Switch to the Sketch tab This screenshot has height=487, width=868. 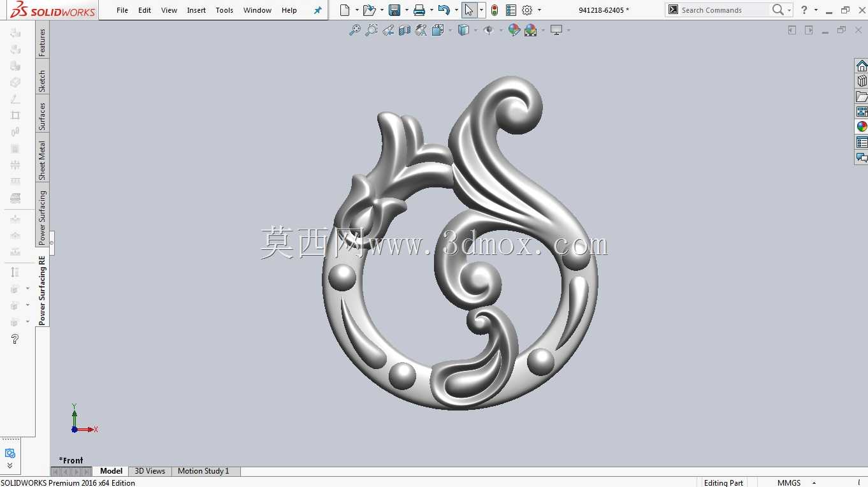point(43,81)
